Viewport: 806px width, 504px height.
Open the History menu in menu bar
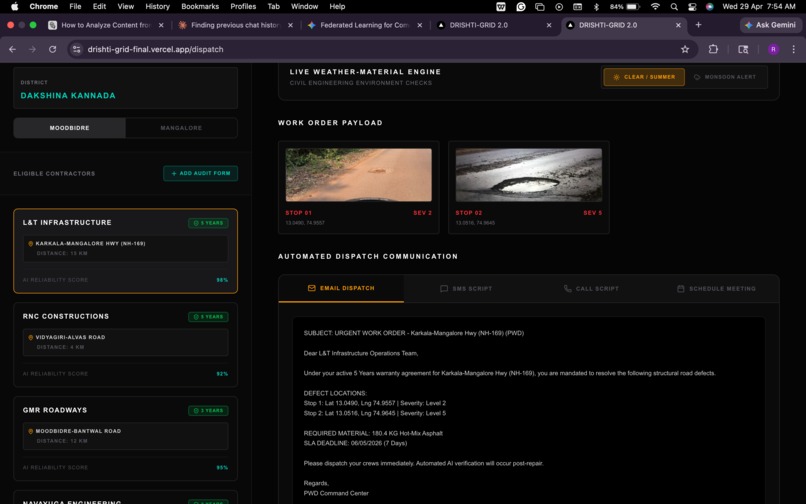tap(157, 7)
